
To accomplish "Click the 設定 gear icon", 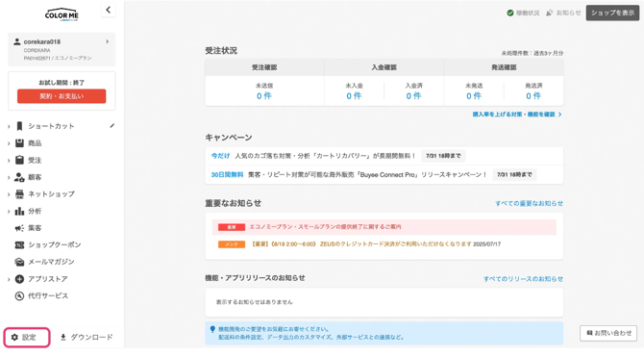I will point(14,337).
